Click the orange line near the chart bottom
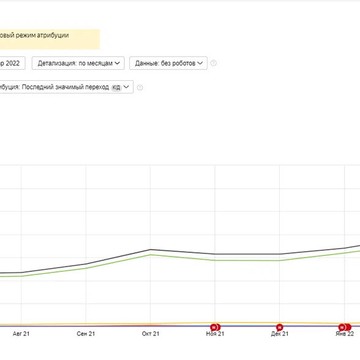The width and height of the screenshot is (360, 360). click(x=250, y=323)
